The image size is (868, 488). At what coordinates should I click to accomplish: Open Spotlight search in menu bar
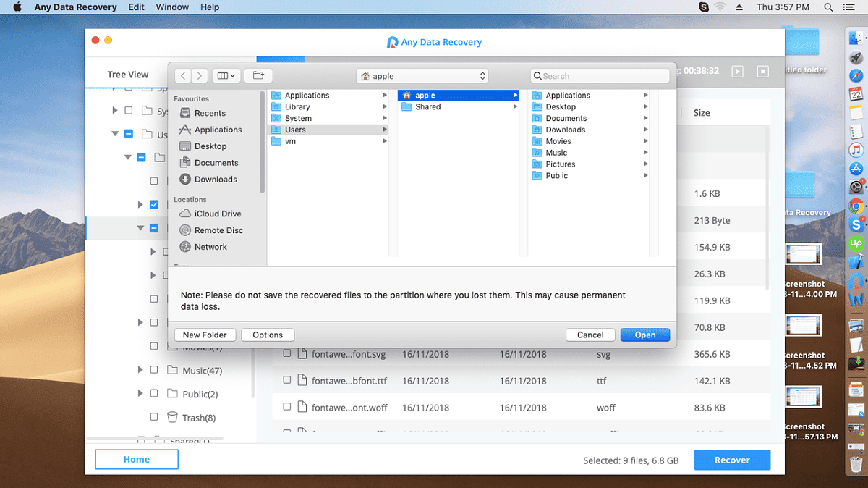coord(827,7)
